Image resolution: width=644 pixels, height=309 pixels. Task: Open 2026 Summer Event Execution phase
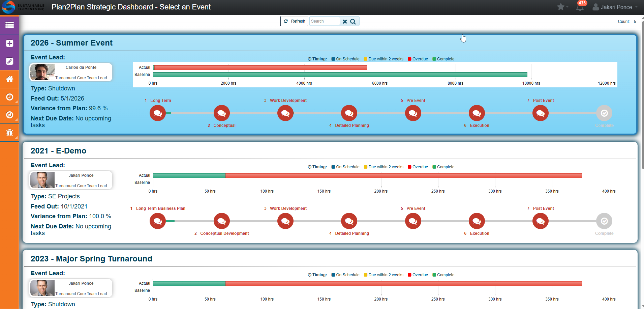click(x=477, y=113)
